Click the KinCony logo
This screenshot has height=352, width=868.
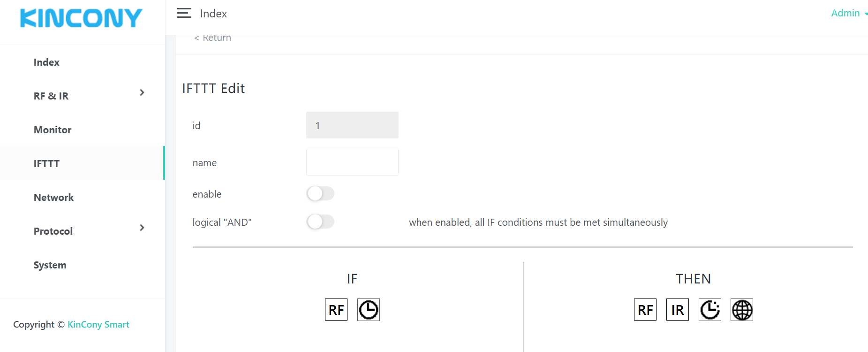[x=81, y=18]
